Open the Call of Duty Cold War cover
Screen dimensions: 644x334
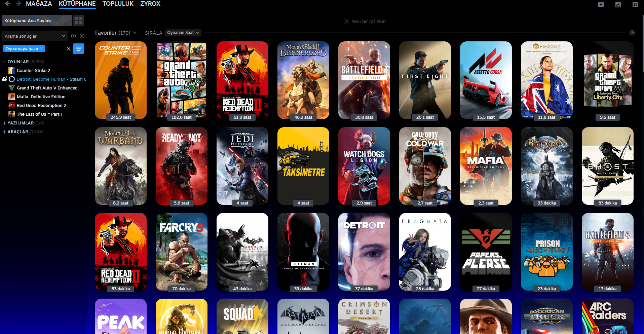coord(425,166)
